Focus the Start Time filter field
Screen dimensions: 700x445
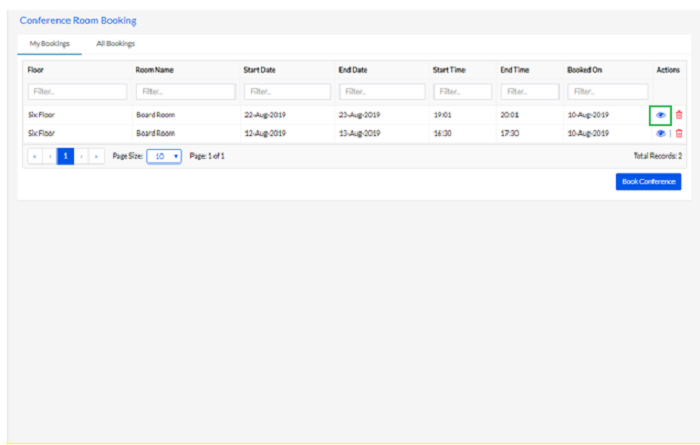pyautogui.click(x=462, y=91)
